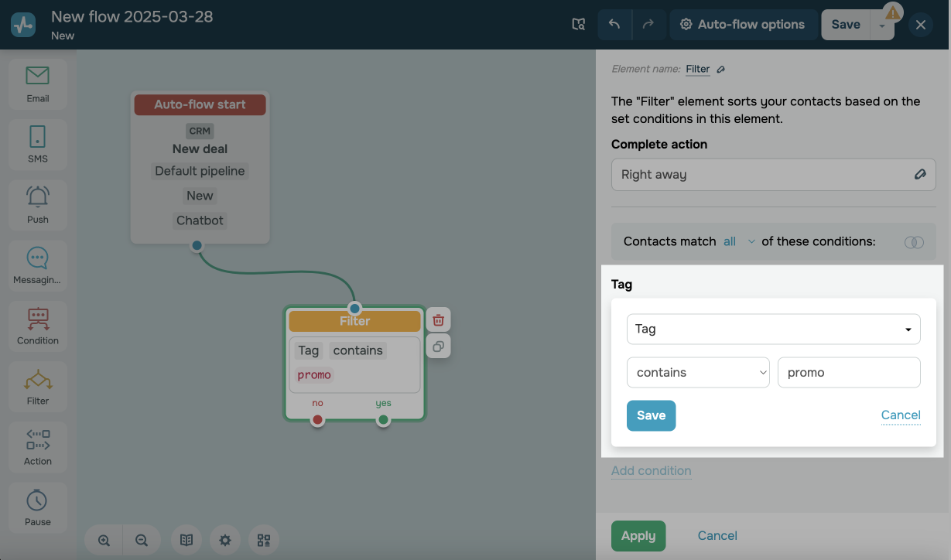Screen dimensions: 951x560
Task: Select the Push notification element
Action: tap(37, 205)
